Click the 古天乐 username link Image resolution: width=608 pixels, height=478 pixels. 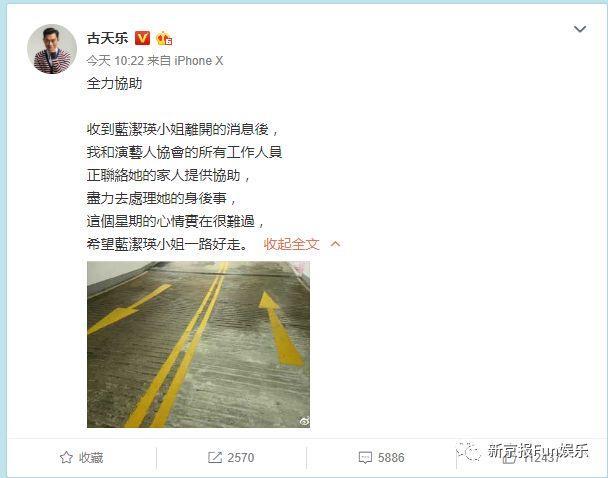tap(107, 38)
